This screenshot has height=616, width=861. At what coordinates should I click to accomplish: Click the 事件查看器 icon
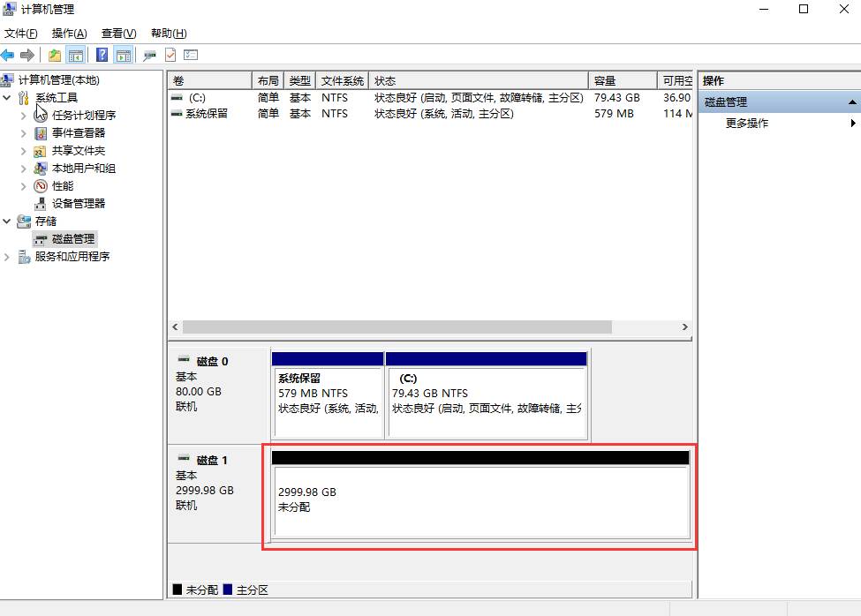(41, 132)
